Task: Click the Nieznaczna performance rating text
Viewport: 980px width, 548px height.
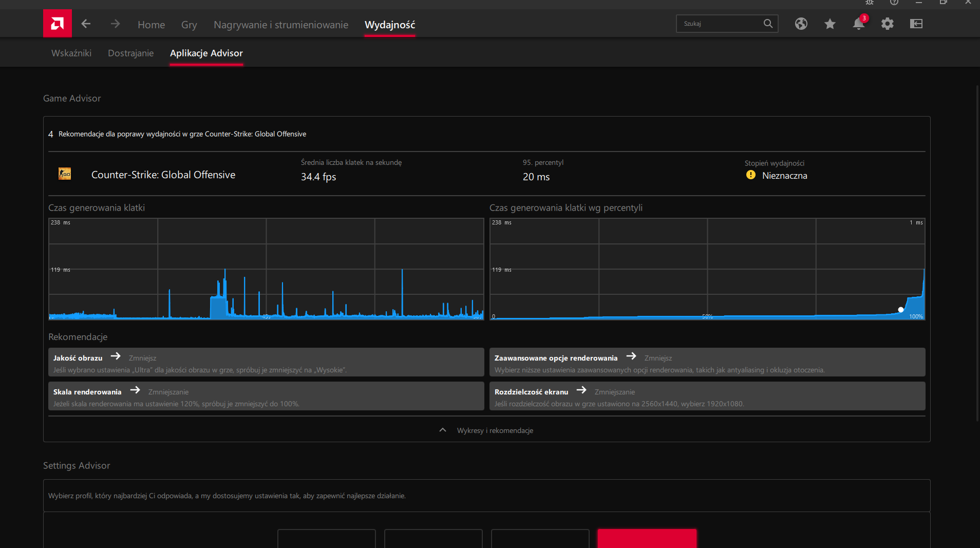Action: click(x=785, y=176)
